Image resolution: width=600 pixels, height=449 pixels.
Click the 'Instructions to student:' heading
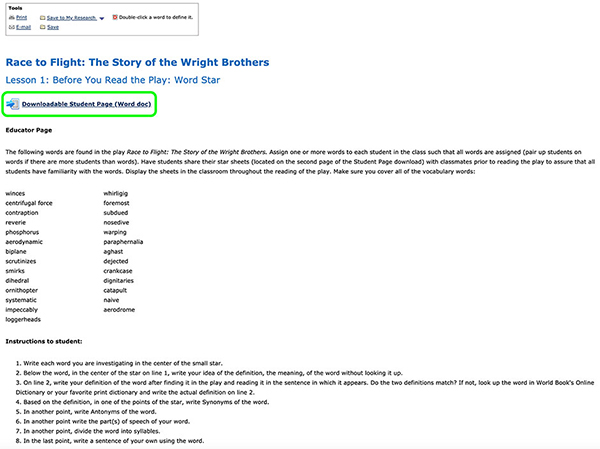tap(44, 341)
